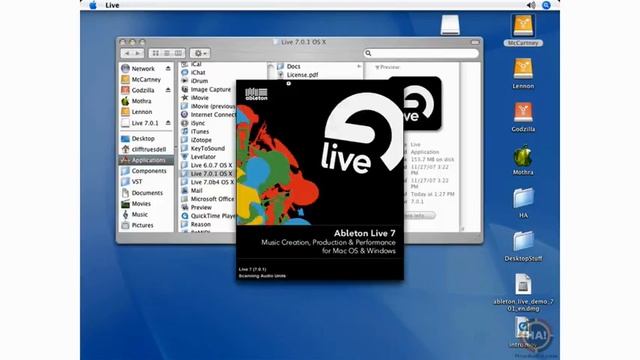Select Live 6.0.7 OS X folder

click(207, 165)
